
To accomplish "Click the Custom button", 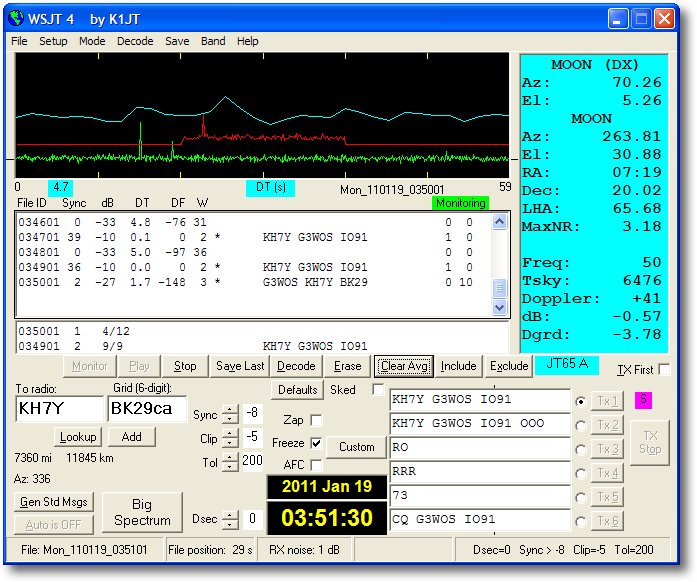I will click(x=357, y=447).
